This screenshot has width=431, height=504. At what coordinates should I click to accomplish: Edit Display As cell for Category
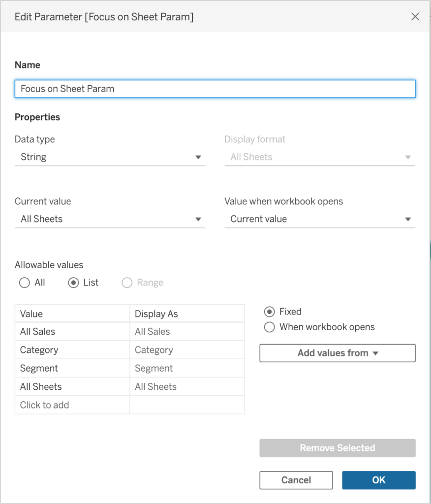(187, 350)
